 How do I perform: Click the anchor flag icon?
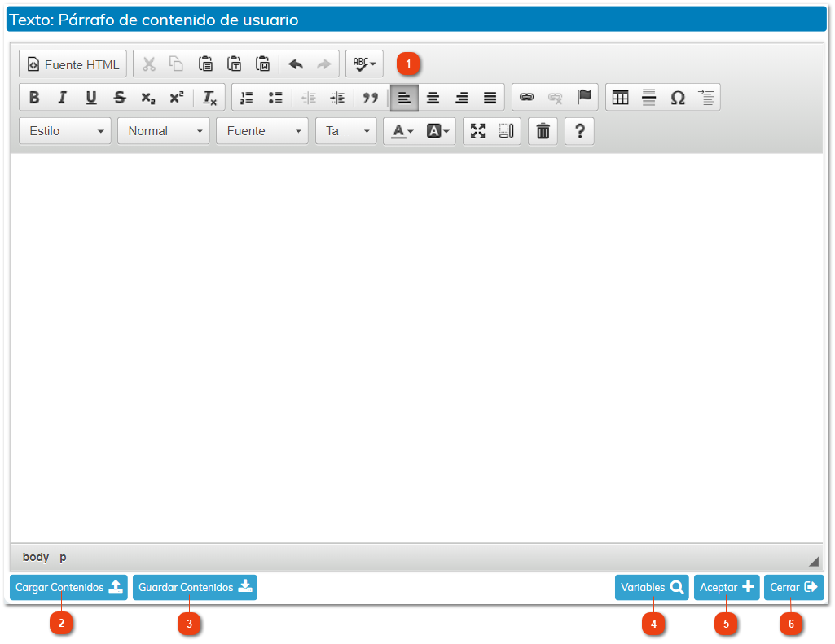click(x=583, y=98)
